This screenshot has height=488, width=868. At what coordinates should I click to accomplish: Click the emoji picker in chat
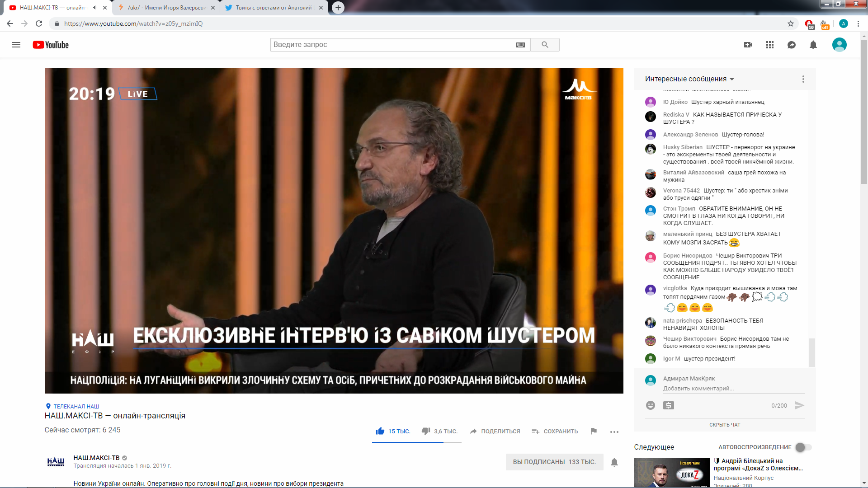point(651,405)
